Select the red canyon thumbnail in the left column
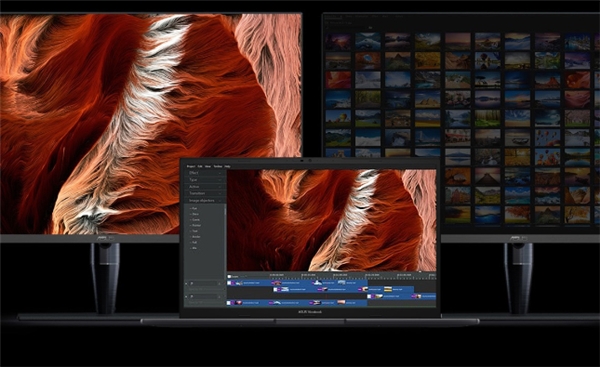 pyautogui.click(x=338, y=80)
